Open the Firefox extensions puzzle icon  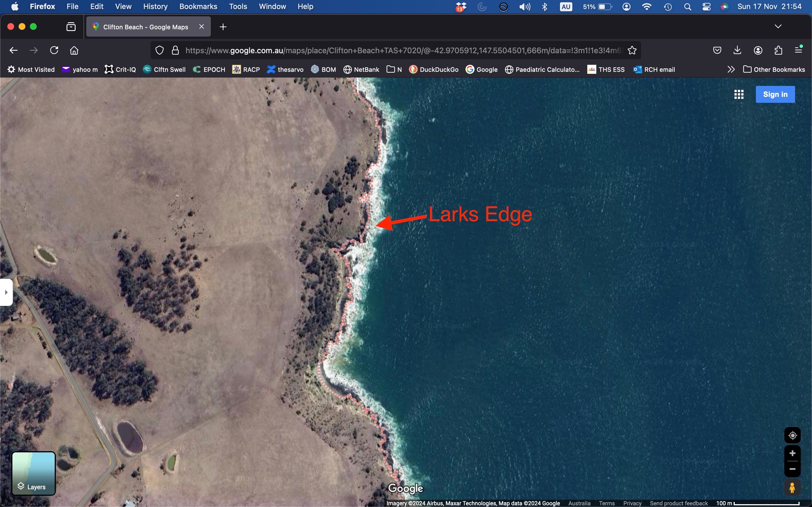[x=779, y=51]
